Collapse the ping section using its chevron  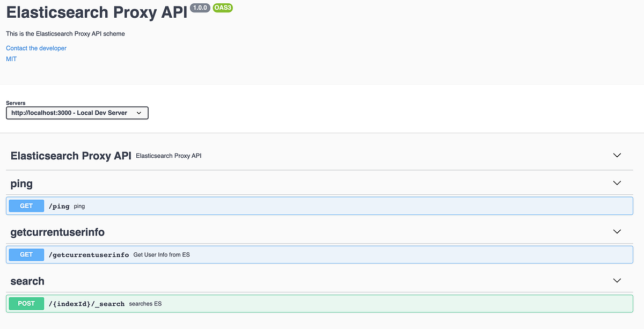617,183
